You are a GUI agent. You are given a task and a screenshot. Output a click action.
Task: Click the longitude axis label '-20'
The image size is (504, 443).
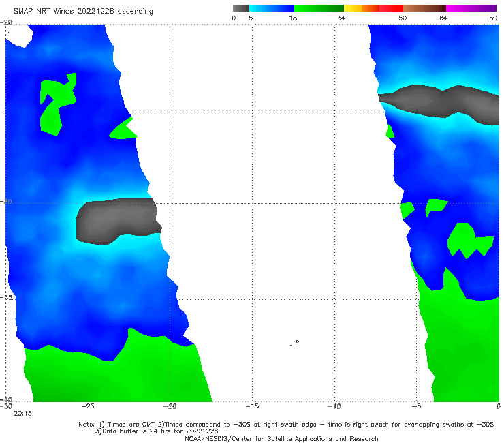pos(170,406)
